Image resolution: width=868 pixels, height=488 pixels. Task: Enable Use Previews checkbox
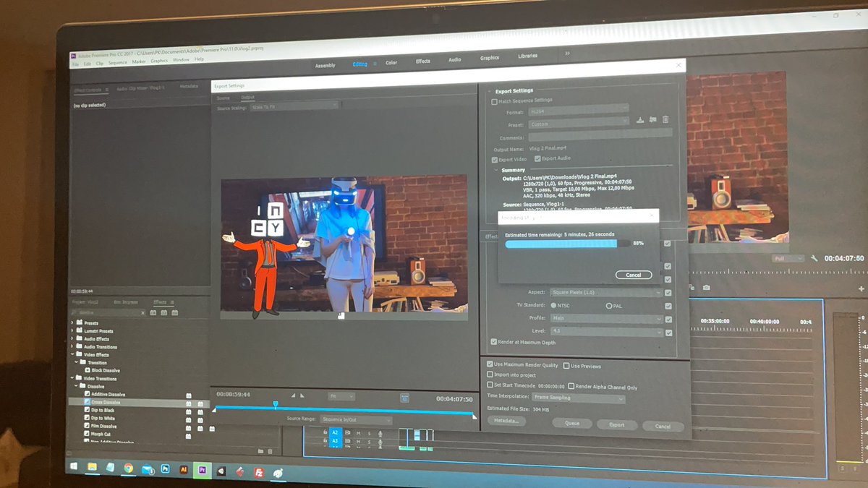[x=566, y=366]
